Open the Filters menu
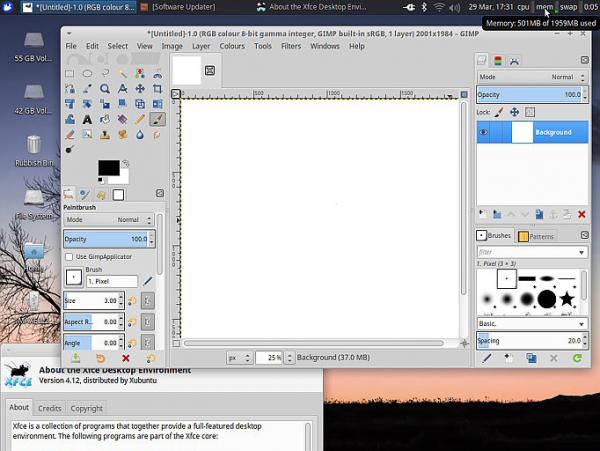This screenshot has height=451, width=600. [291, 46]
